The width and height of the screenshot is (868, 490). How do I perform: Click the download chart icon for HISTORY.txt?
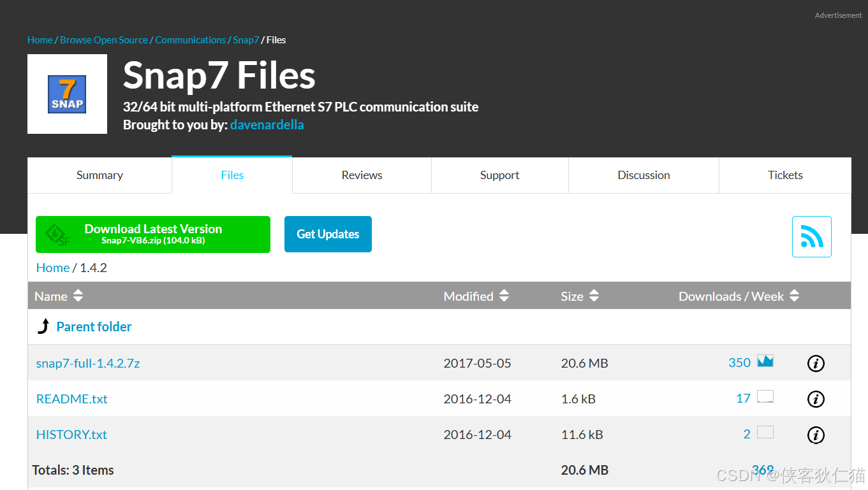tap(765, 433)
